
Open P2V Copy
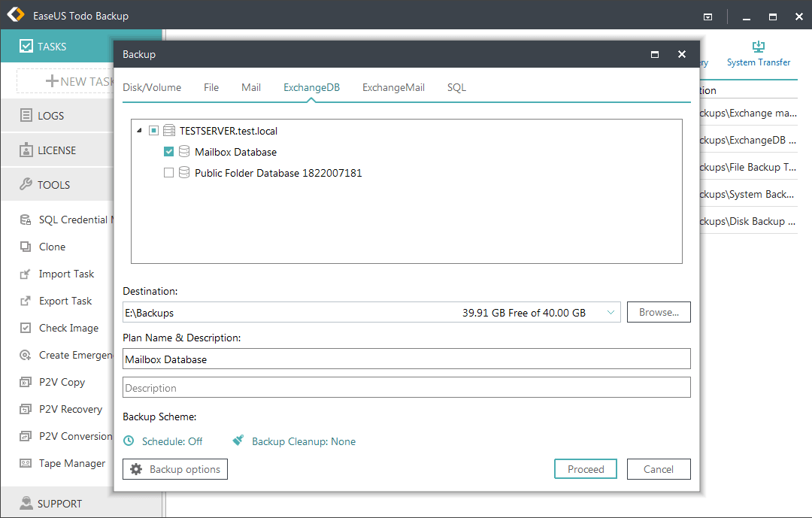point(62,382)
